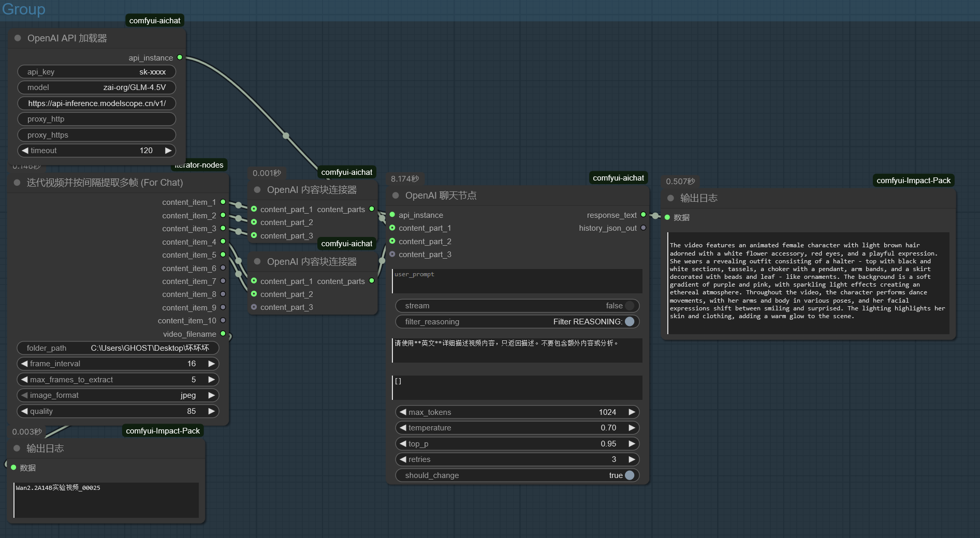Viewport: 980px width, 538px height.
Task: Click lower connector content_parts output port
Action: (x=372, y=281)
